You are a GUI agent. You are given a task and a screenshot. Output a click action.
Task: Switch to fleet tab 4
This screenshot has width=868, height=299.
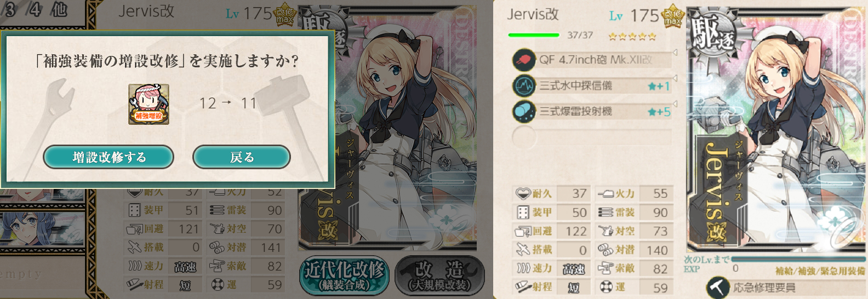36,9
